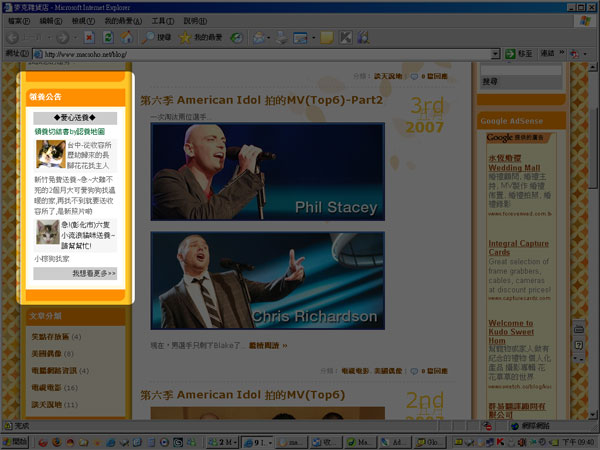Open Back button history dropdown arrow
The width and height of the screenshot is (600, 450).
click(49, 37)
